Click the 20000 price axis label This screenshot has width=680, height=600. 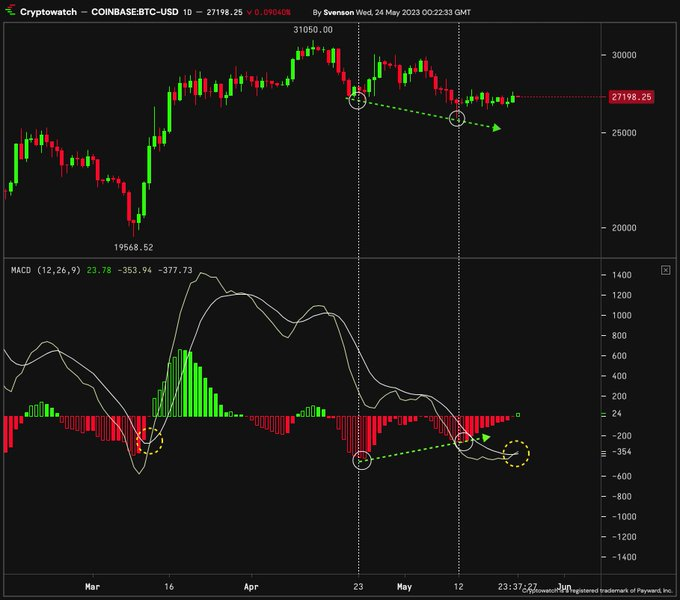coord(624,228)
